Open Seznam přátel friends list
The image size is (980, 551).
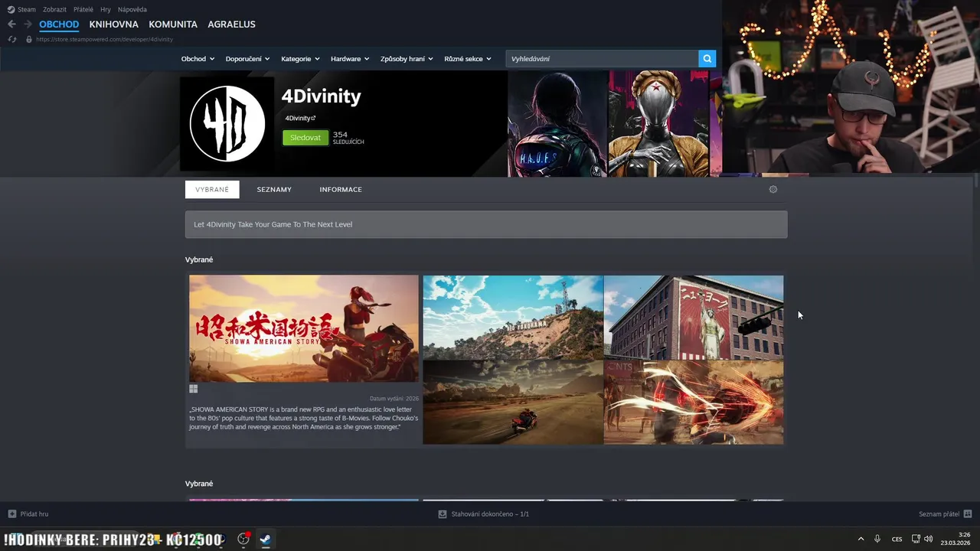pyautogui.click(x=939, y=514)
